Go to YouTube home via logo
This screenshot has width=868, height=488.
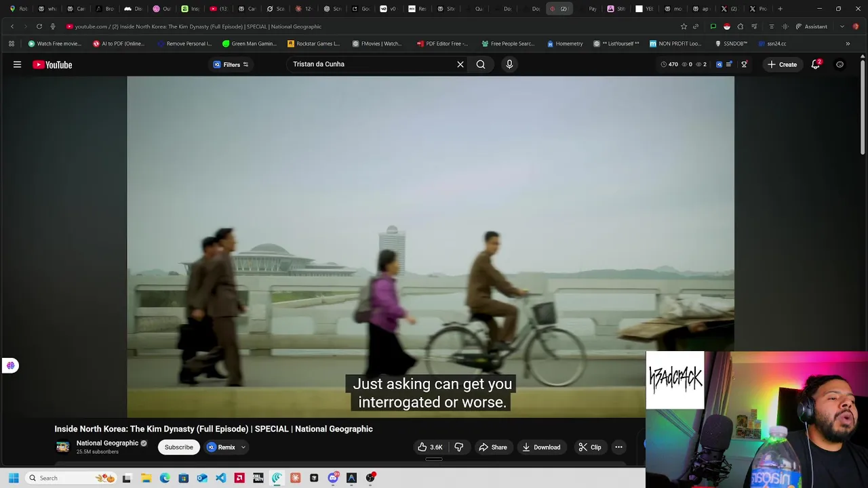52,64
